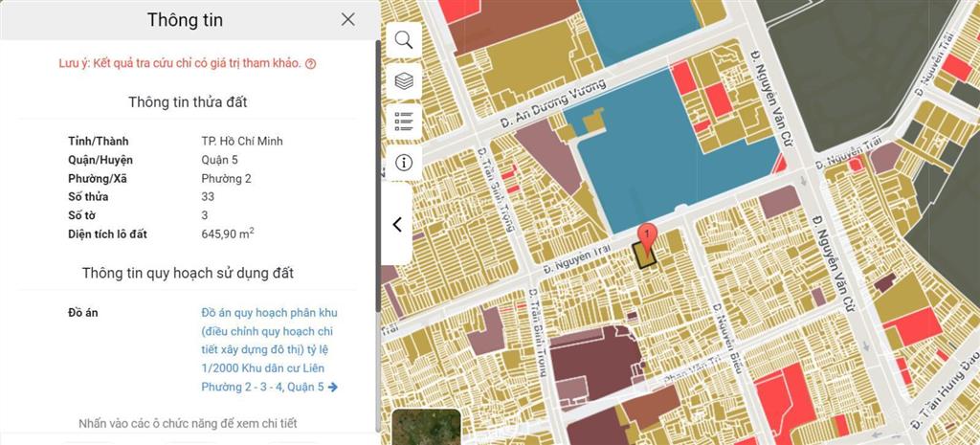
Task: Collapse the side panel with left chevron
Action: (397, 225)
